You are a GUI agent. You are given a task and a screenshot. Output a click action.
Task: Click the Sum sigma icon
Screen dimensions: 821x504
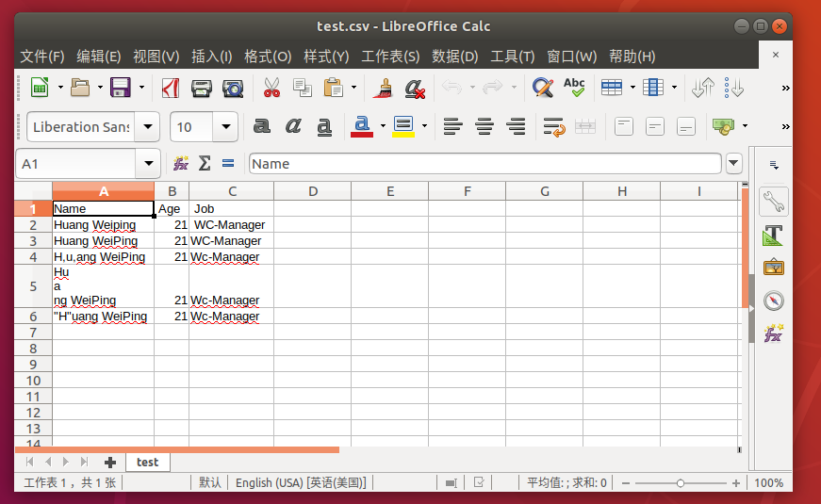click(x=204, y=164)
